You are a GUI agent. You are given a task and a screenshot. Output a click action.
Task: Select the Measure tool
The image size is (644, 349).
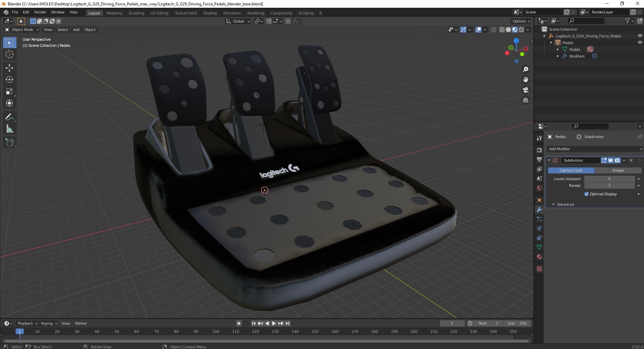pyautogui.click(x=9, y=129)
